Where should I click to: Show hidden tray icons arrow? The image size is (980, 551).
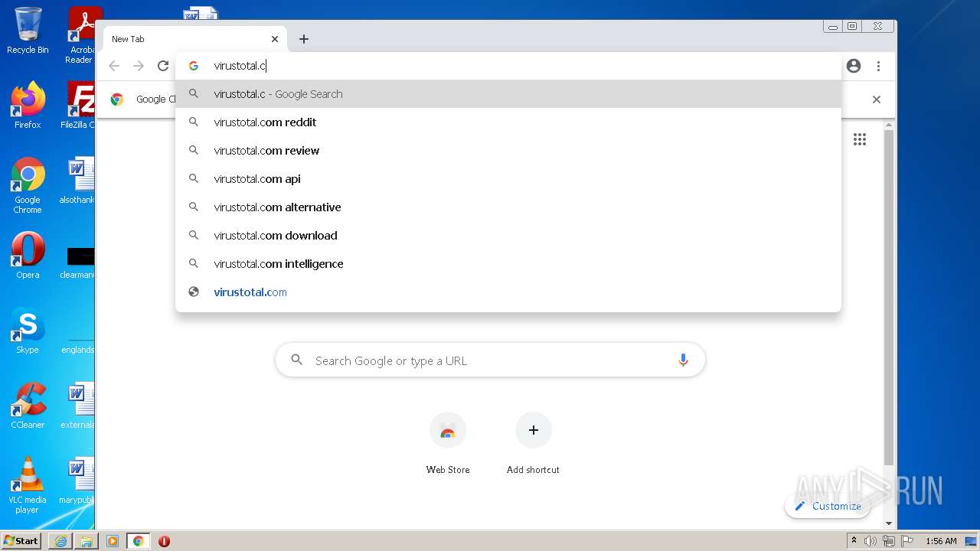pos(854,541)
